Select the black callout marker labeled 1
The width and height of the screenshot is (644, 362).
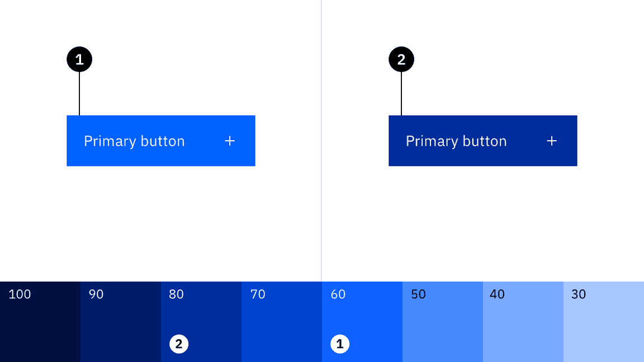point(80,58)
